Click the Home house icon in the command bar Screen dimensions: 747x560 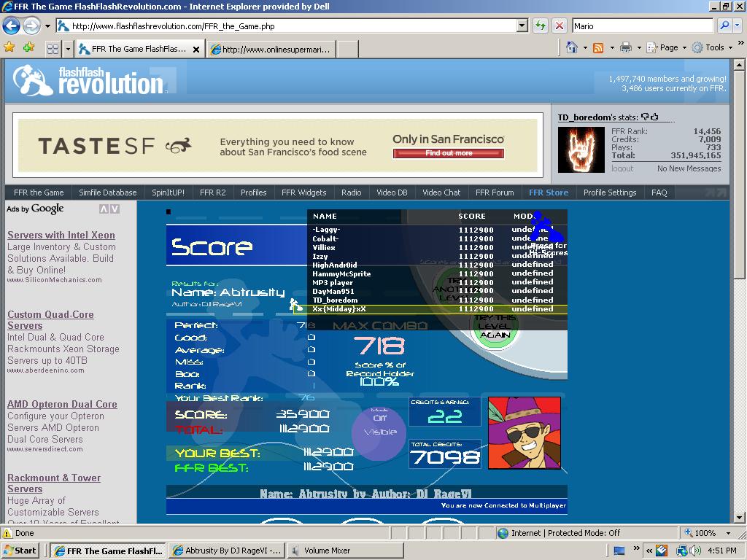click(x=572, y=47)
